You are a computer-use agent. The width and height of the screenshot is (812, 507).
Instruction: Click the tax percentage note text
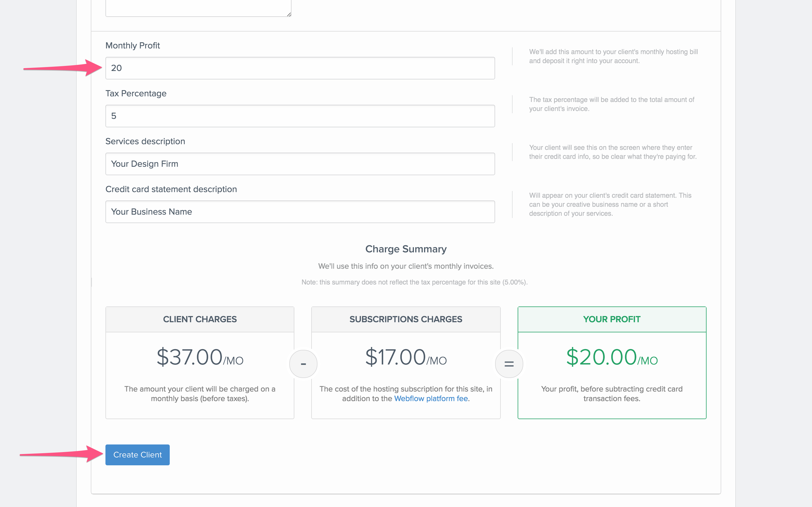[x=414, y=282]
